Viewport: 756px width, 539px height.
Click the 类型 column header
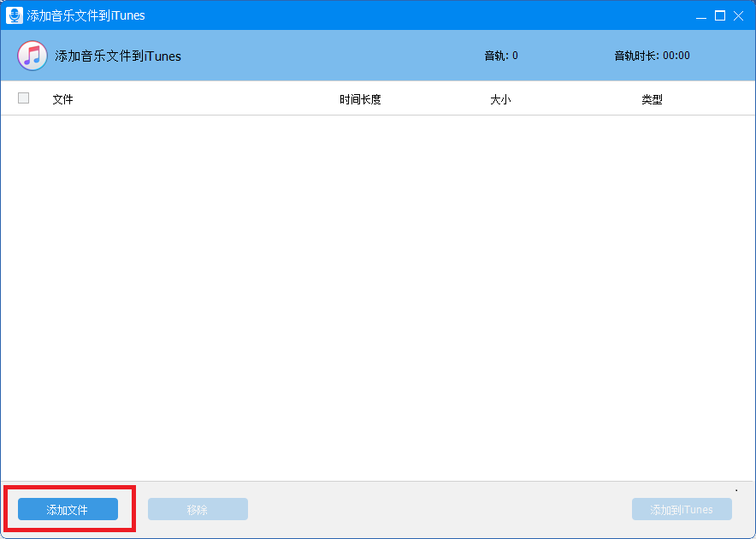click(652, 99)
